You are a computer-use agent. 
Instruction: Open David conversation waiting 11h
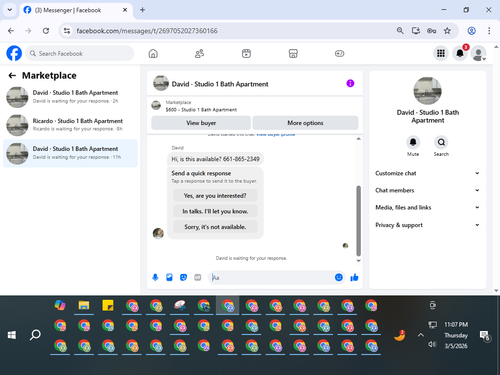click(70, 153)
